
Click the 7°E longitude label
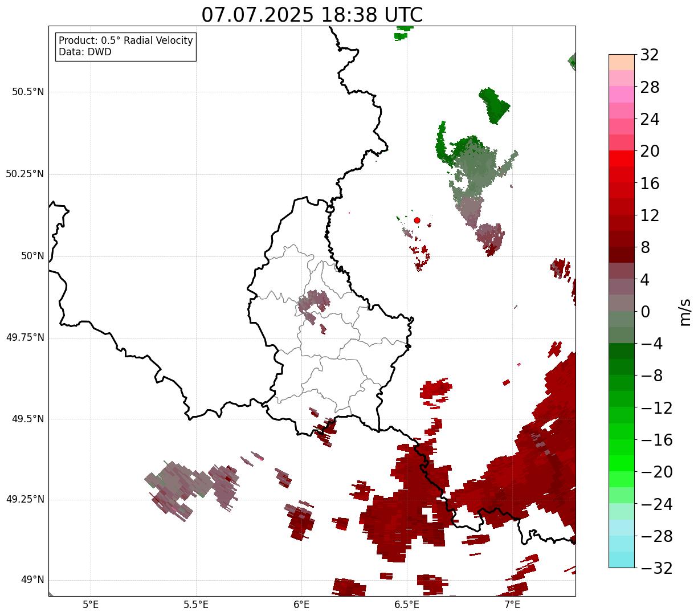coord(512,605)
